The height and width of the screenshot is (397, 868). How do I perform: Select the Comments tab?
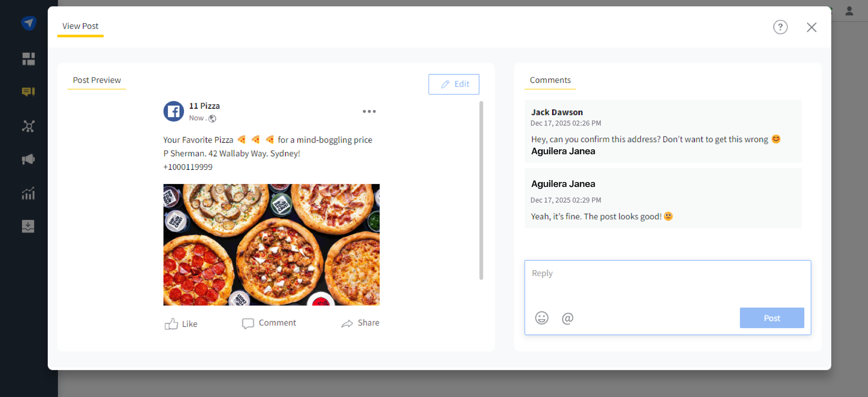coord(550,80)
